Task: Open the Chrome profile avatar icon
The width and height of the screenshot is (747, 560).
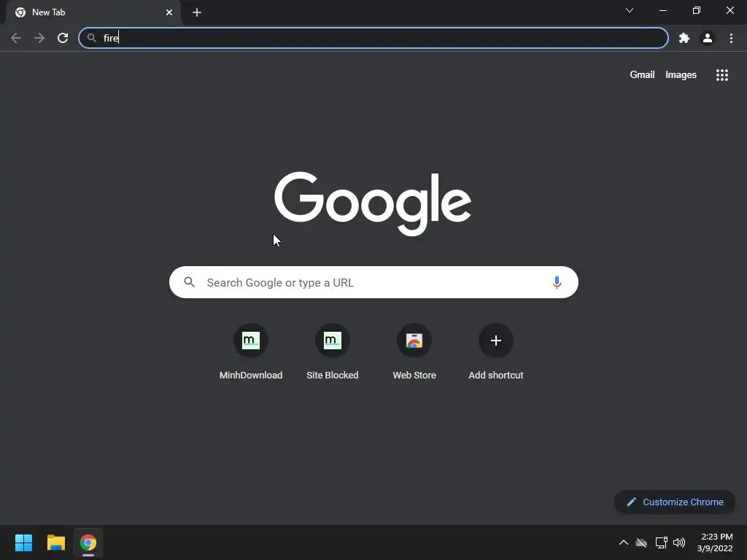Action: coord(708,38)
